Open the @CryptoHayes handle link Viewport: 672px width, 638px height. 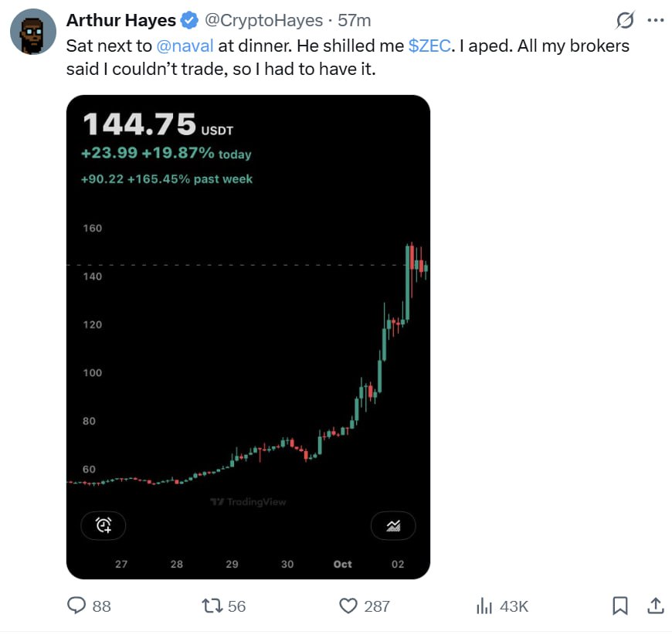[263, 20]
